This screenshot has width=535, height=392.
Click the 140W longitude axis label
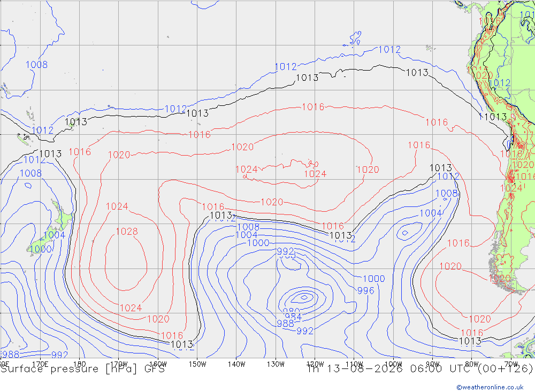[236, 364]
